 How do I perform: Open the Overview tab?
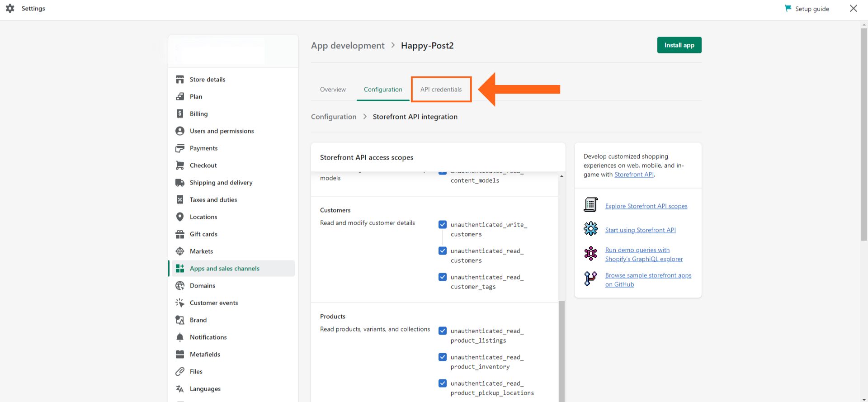[x=333, y=90]
